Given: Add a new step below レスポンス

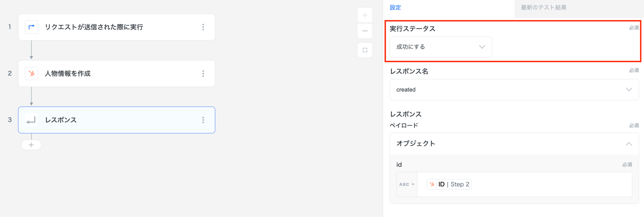Looking at the screenshot, I should click(31, 145).
